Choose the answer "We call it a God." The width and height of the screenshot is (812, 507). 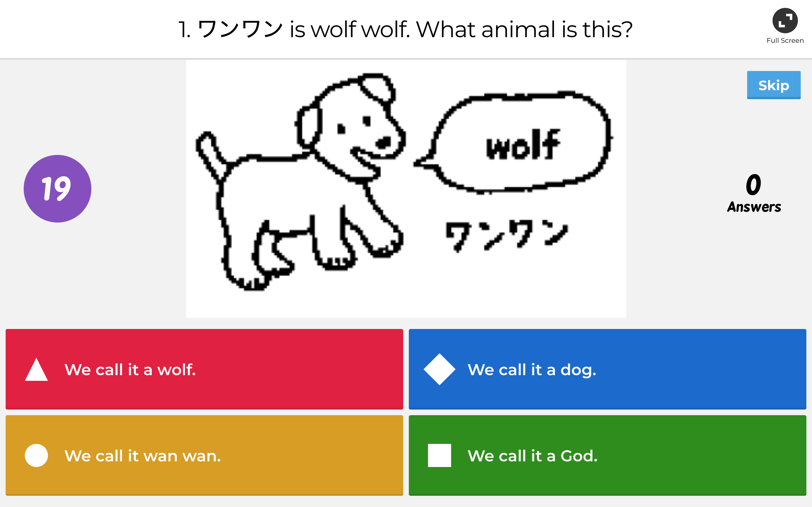pyautogui.click(x=533, y=455)
